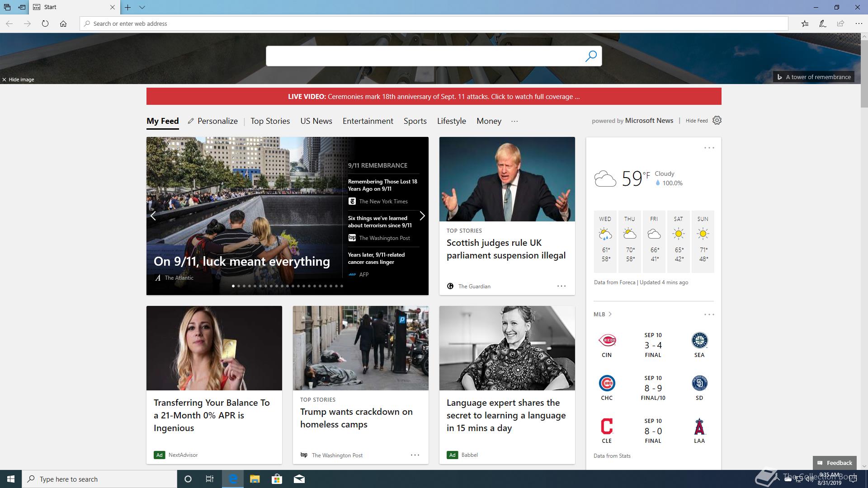Open the Add notes pen icon
This screenshot has width=868, height=488.
click(822, 23)
